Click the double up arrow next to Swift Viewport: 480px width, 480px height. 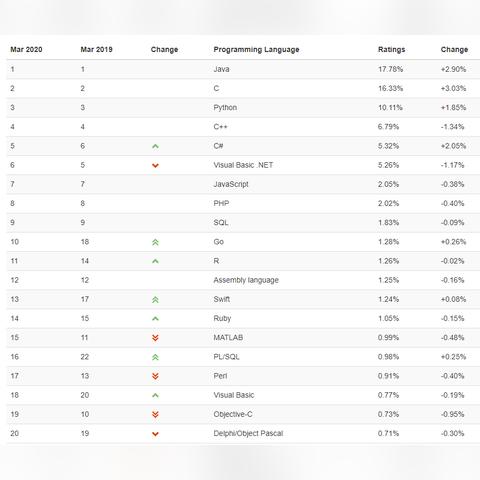tap(155, 300)
